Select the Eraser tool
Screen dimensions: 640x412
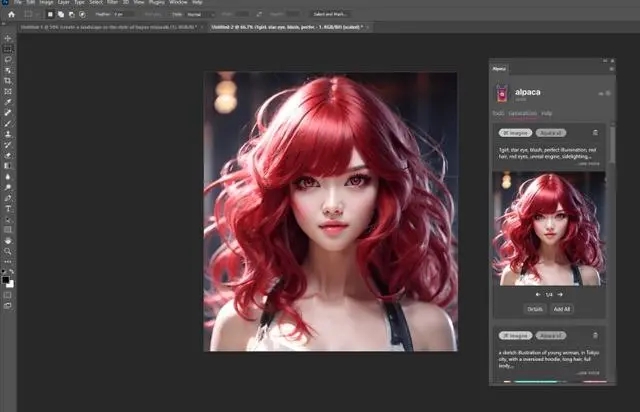pos(8,155)
